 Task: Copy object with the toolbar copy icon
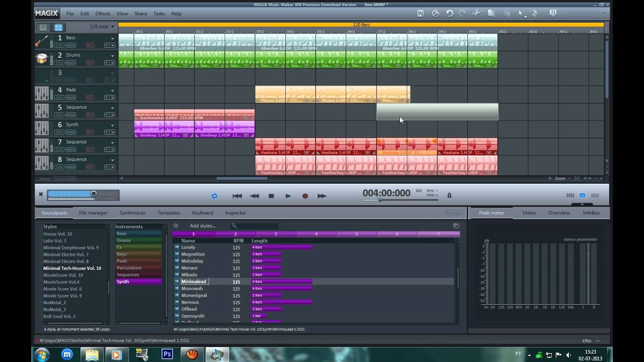pos(492,14)
